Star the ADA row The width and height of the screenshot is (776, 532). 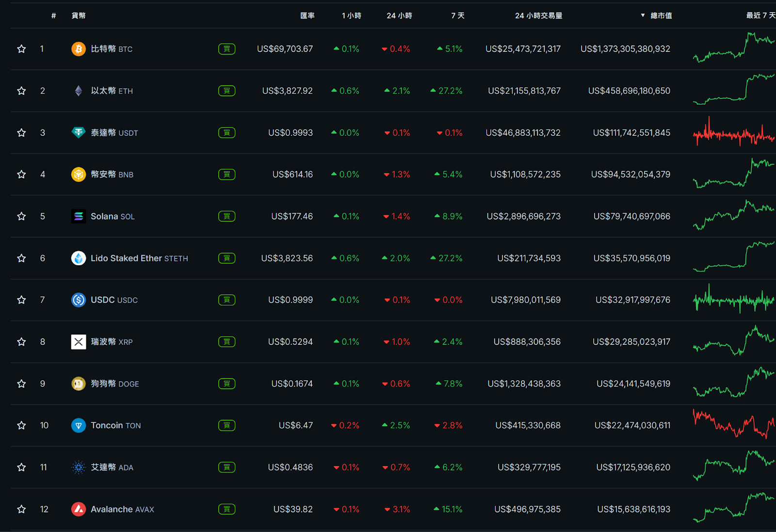tap(21, 468)
